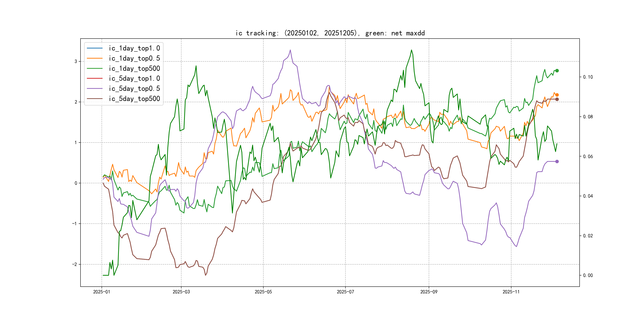
Task: Click the green end-point marker dot
Action: point(557,71)
